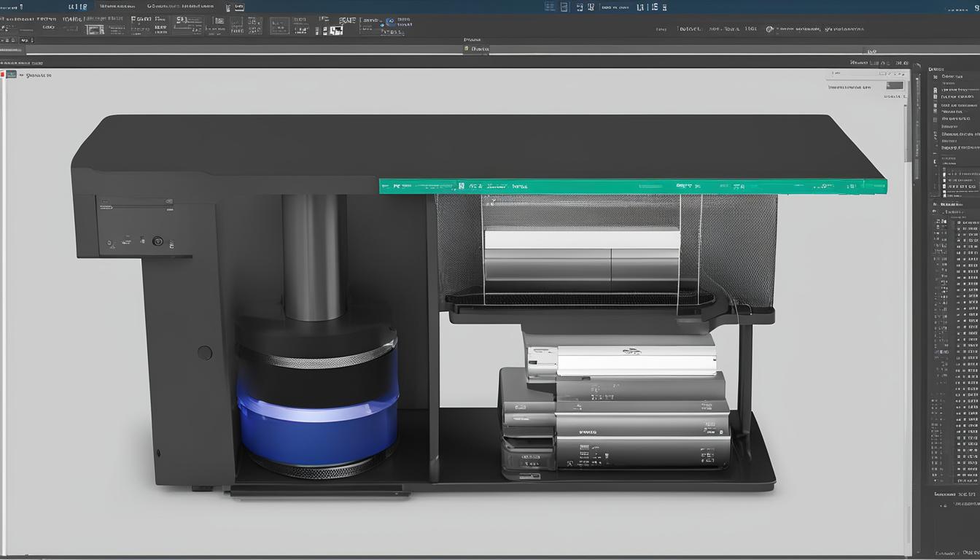Click the monitor-shaped icon in the ribbon's left section
Viewport: 980px width, 560px height.
94,30
